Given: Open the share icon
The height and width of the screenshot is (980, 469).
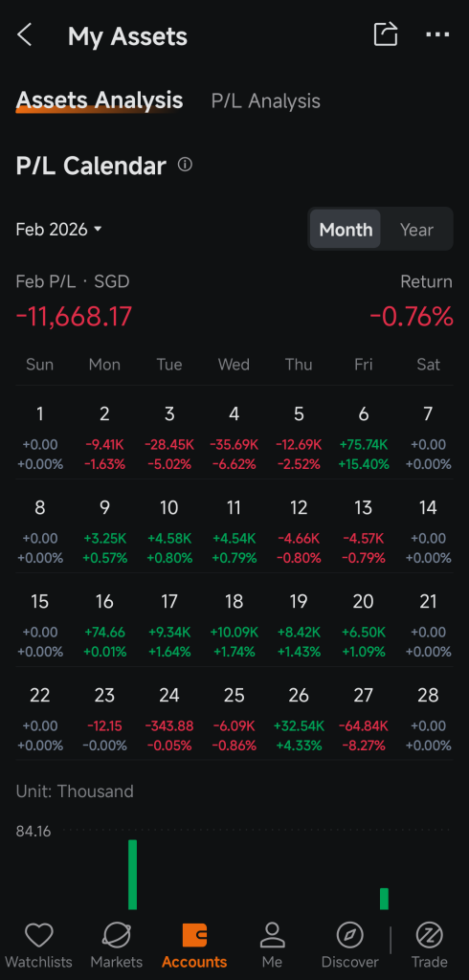Looking at the screenshot, I should (385, 34).
